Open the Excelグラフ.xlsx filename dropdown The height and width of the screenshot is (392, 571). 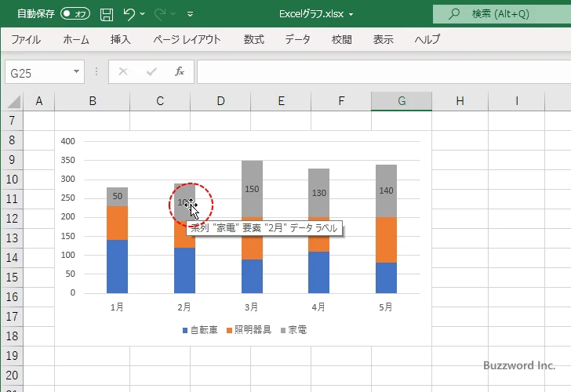(351, 14)
